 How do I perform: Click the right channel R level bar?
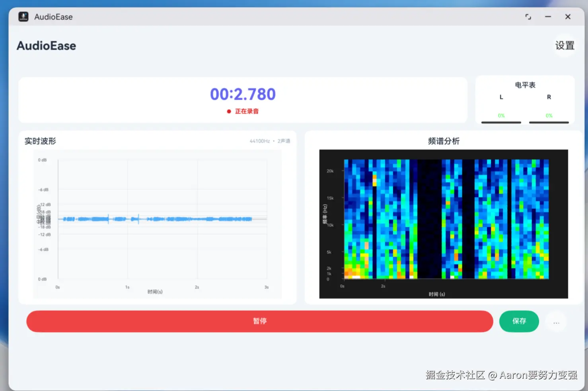point(549,122)
